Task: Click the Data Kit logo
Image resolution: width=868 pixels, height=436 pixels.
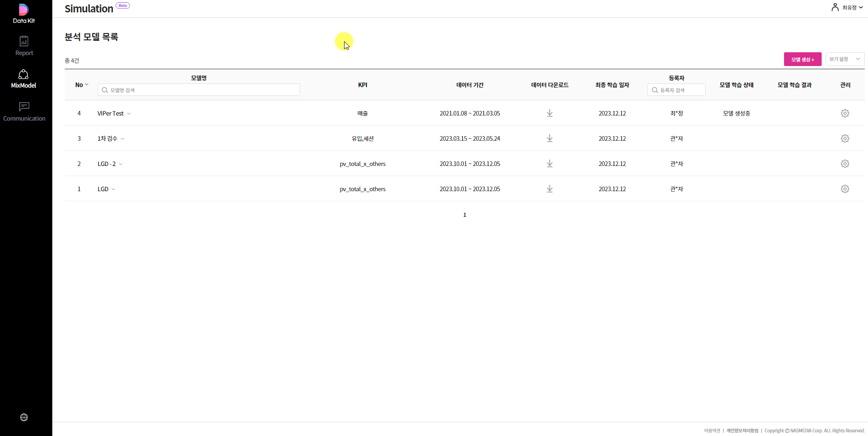Action: click(24, 13)
